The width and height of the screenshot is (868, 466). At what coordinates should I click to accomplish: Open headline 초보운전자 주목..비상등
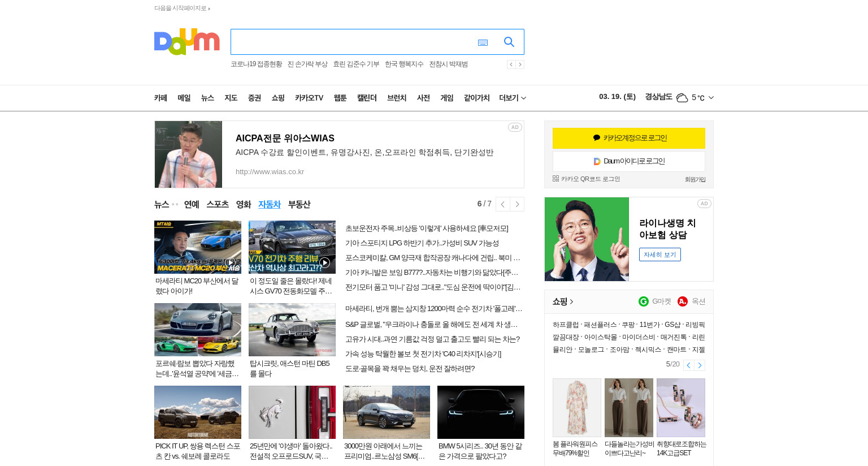[427, 228]
